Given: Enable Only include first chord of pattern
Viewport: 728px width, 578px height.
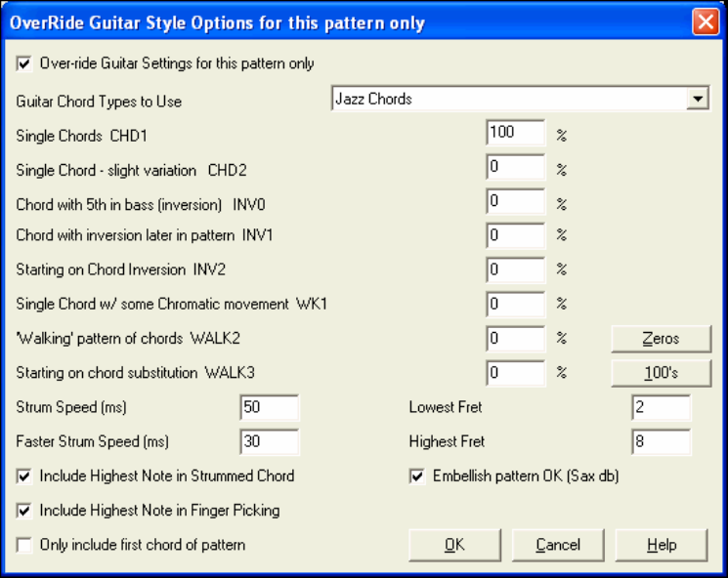Looking at the screenshot, I should click(24, 544).
